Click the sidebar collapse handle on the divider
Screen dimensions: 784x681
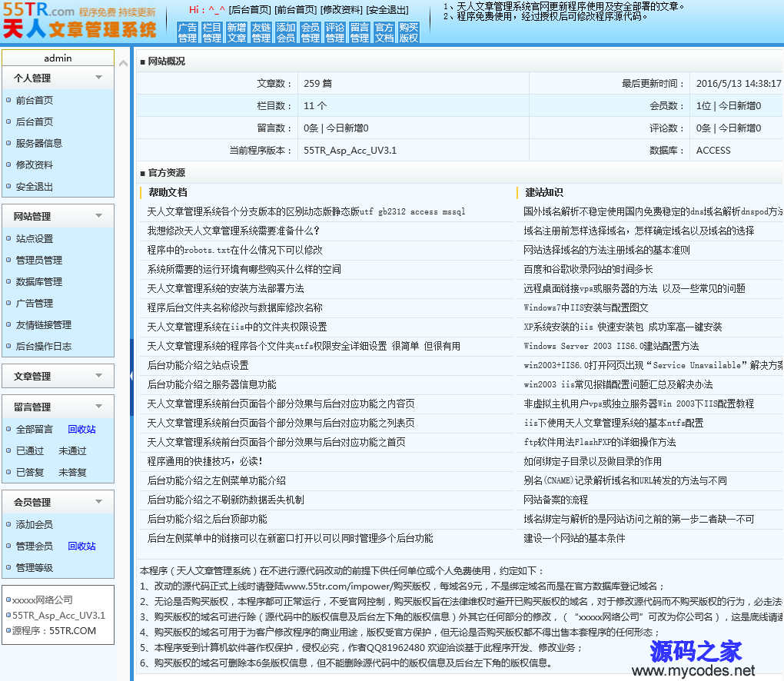pos(131,376)
